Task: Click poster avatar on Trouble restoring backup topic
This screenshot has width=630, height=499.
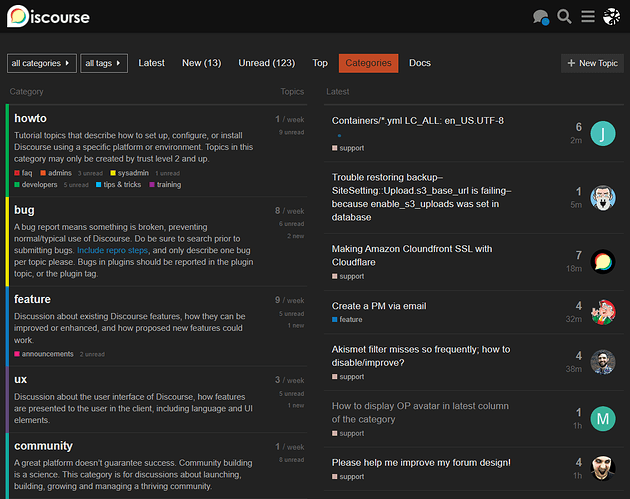Action: (603, 197)
